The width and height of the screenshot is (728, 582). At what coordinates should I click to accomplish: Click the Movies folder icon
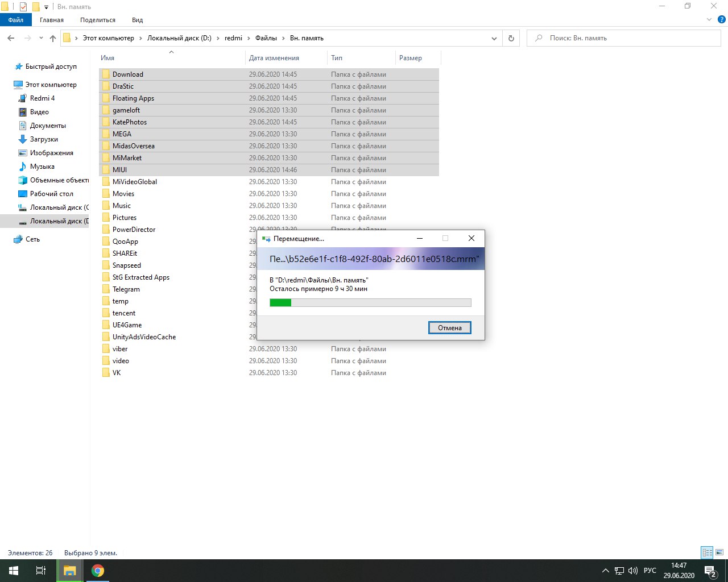point(106,194)
